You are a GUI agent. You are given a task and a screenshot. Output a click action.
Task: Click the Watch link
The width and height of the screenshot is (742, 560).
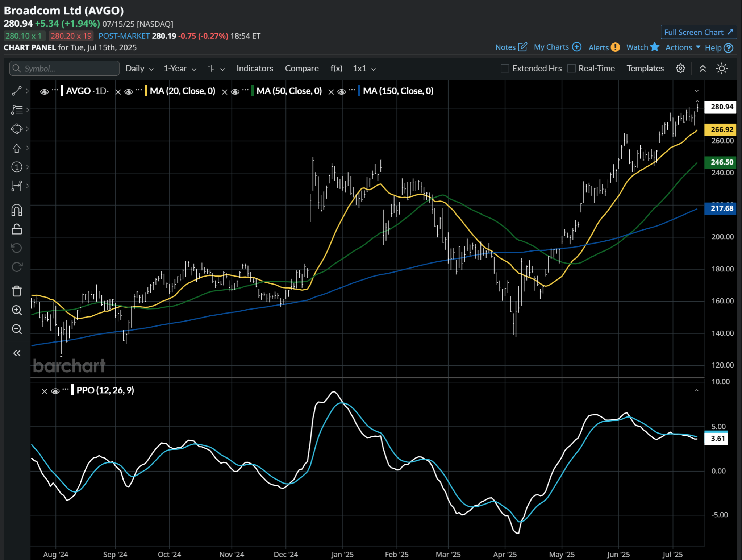(x=637, y=47)
